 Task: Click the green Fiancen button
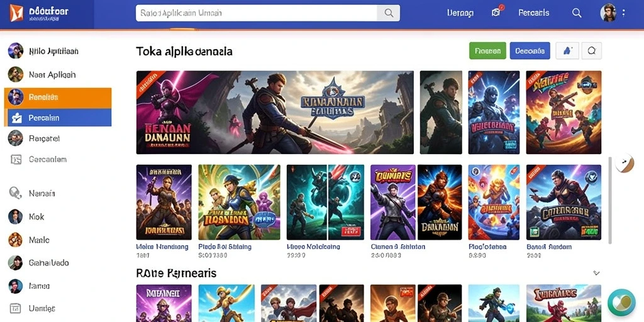coord(487,51)
